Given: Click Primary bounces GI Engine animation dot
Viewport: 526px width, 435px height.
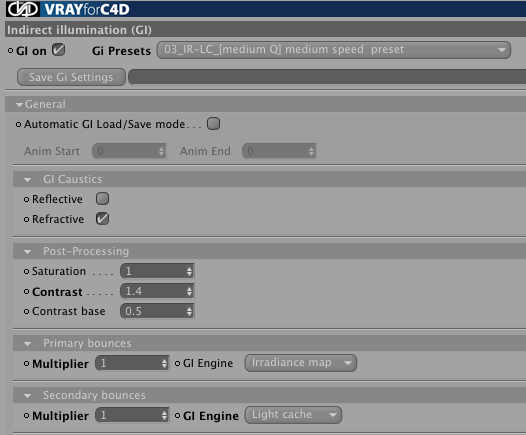Looking at the screenshot, I should coord(177,363).
